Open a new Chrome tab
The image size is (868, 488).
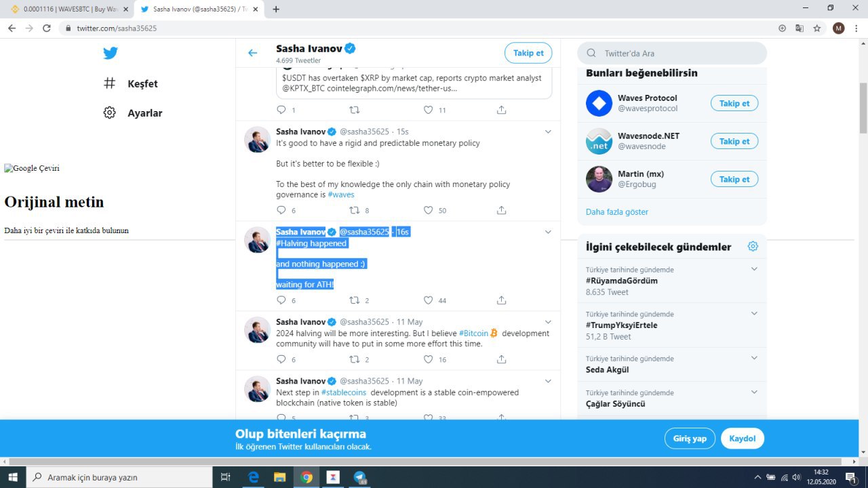276,9
